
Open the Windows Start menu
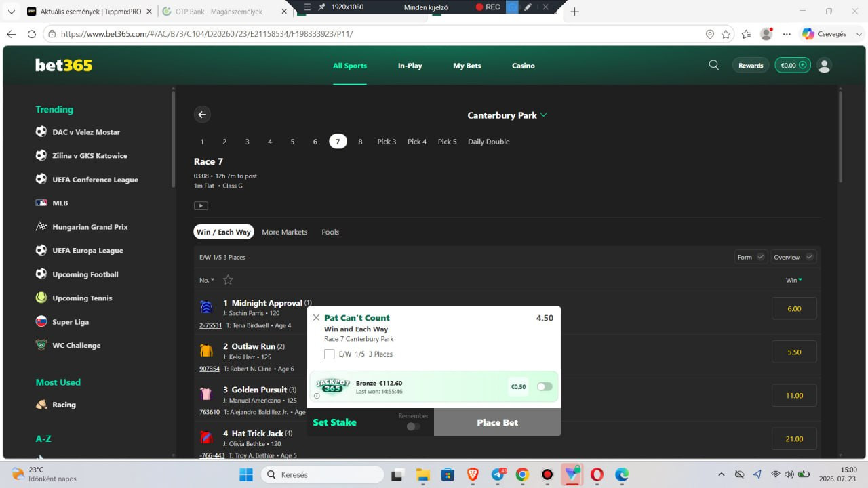coord(245,474)
